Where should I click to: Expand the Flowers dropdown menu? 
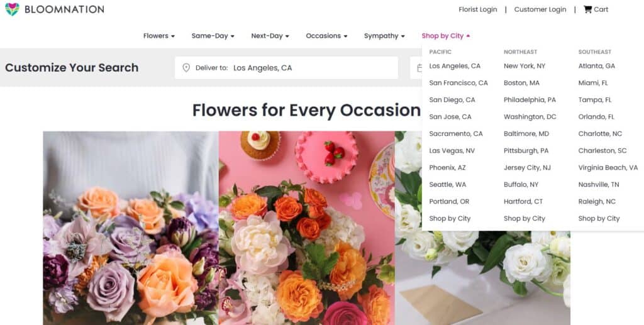pyautogui.click(x=159, y=36)
